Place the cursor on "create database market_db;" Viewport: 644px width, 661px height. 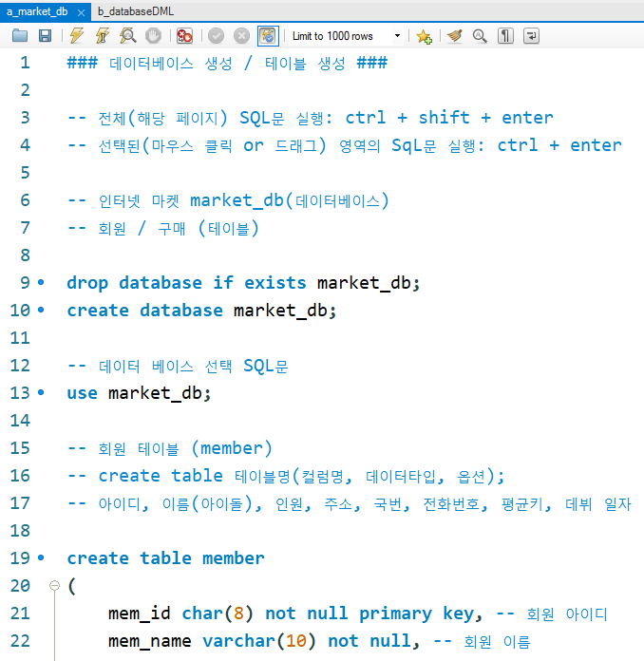(201, 311)
